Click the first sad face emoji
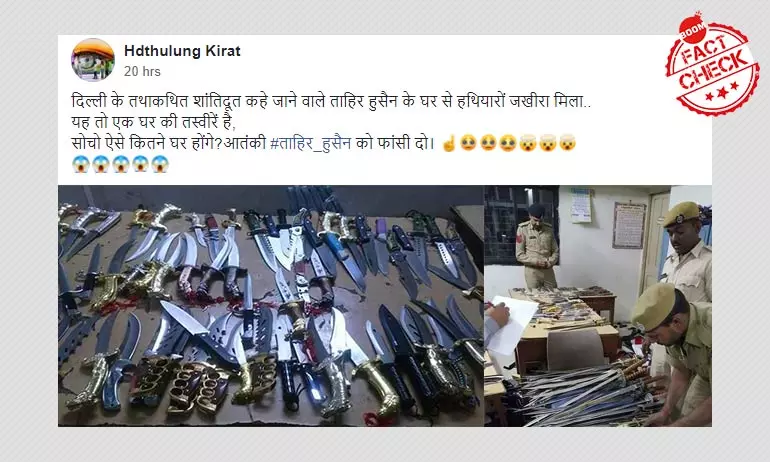The width and height of the screenshot is (770, 462). pyautogui.click(x=468, y=143)
